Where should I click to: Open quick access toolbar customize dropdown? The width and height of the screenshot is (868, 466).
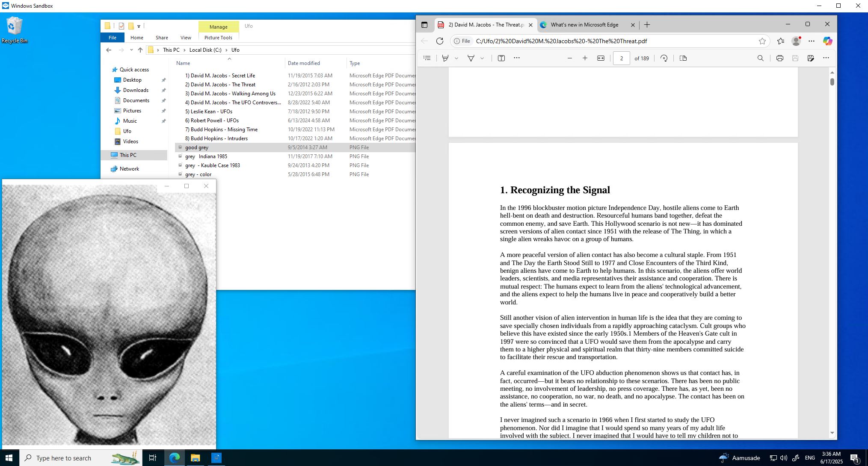click(x=139, y=26)
